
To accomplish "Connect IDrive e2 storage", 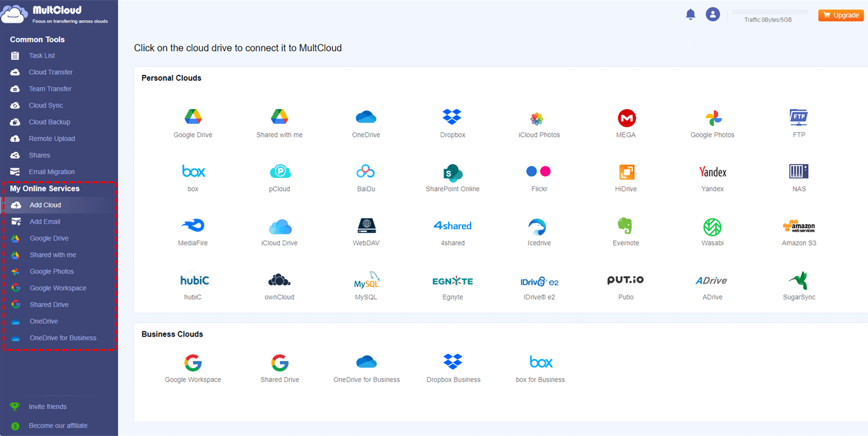I will (x=539, y=286).
